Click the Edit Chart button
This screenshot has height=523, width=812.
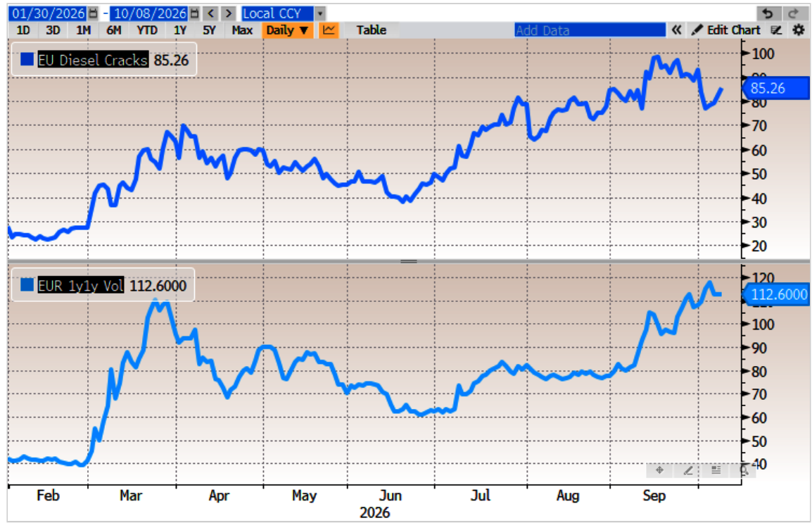(x=726, y=30)
